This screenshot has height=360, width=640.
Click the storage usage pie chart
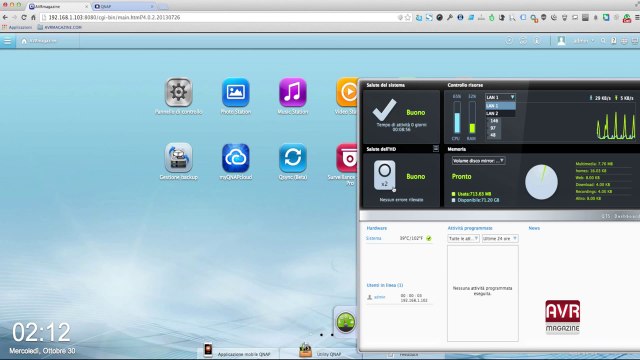(541, 182)
